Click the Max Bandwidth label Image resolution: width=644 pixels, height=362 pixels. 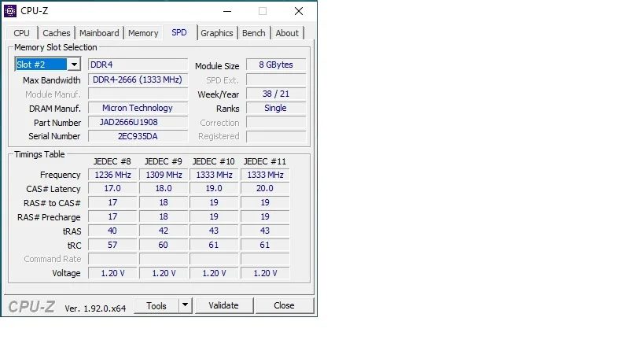[52, 80]
